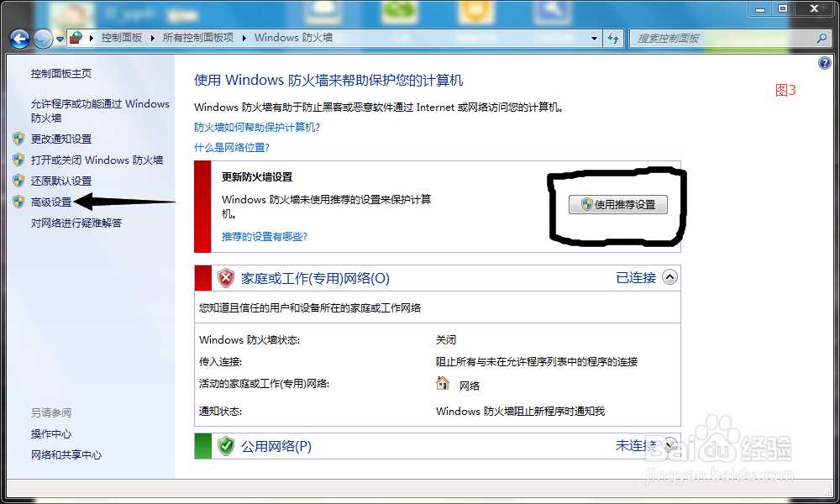Expand the 公用网络 section chevron
This screenshot has width=840, height=504.
click(x=669, y=444)
